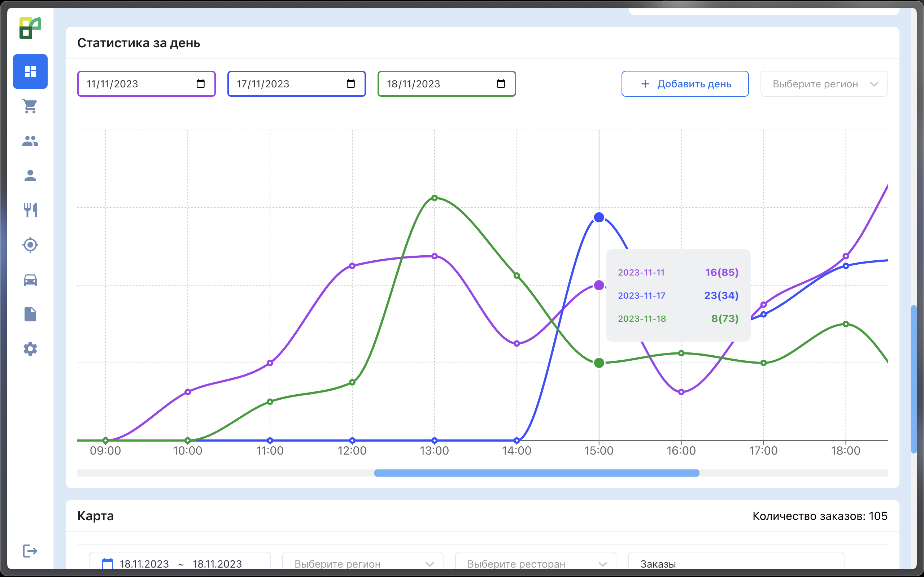Viewport: 924px width, 577px height.
Task: Open the dashboard grid icon in sidebar
Action: (30, 71)
